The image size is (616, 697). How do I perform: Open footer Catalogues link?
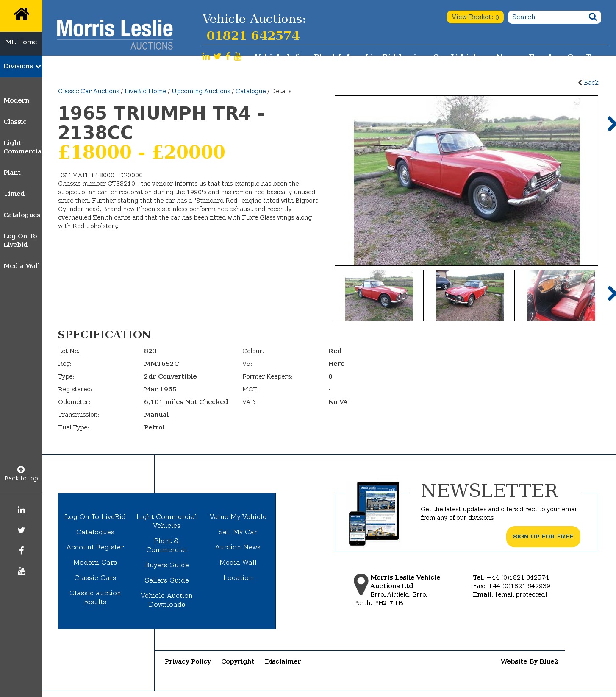pyautogui.click(x=95, y=532)
